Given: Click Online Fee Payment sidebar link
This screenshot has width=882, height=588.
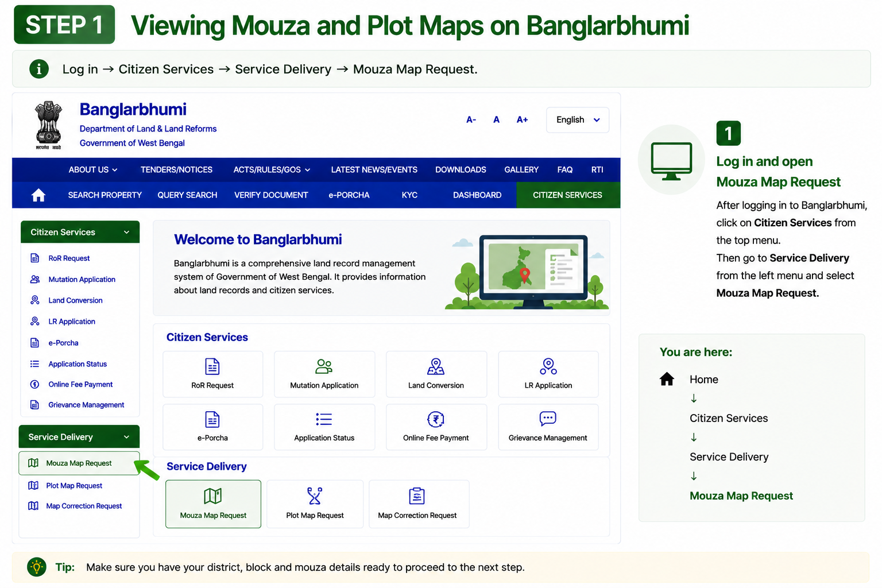Looking at the screenshot, I should [x=80, y=384].
